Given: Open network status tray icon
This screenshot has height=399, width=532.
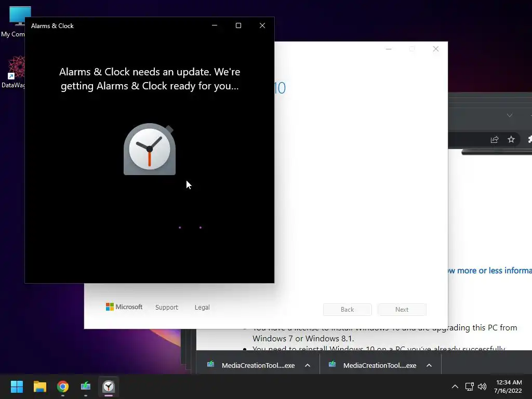Looking at the screenshot, I should (469, 386).
